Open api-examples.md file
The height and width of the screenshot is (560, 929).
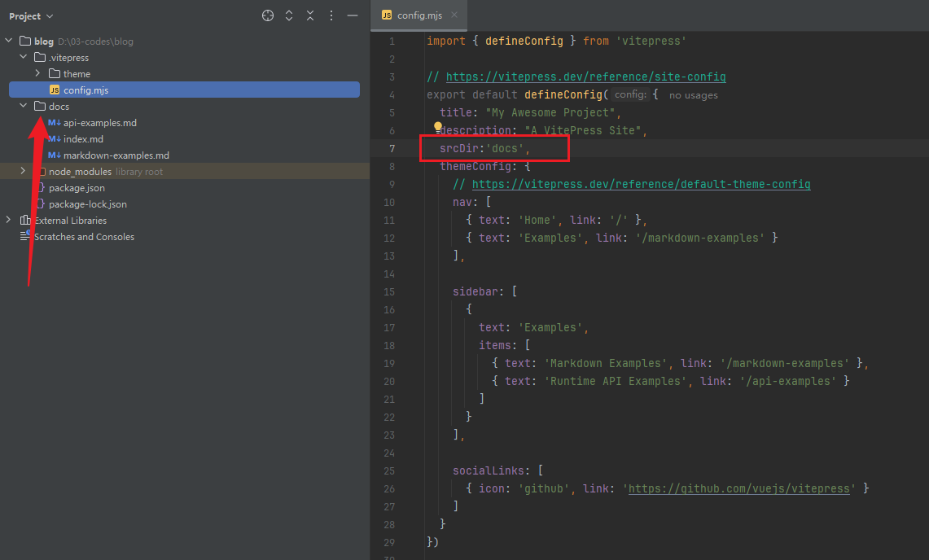point(99,123)
